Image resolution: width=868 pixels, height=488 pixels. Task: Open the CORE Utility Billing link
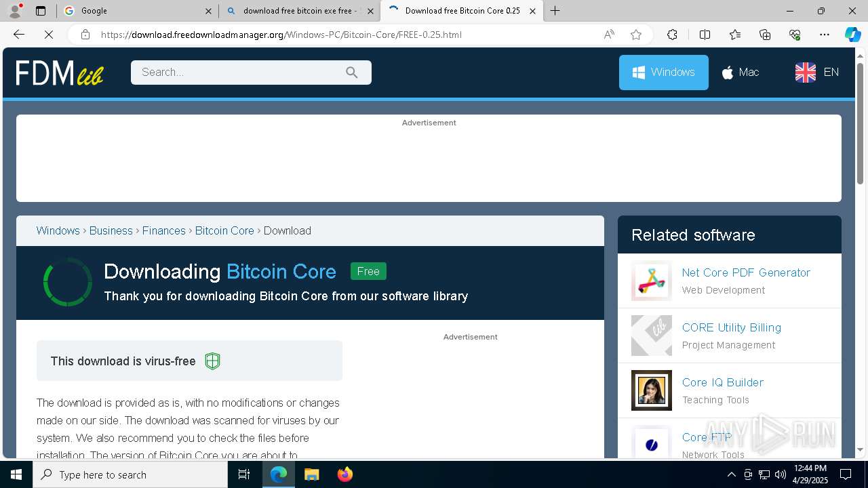[732, 327]
